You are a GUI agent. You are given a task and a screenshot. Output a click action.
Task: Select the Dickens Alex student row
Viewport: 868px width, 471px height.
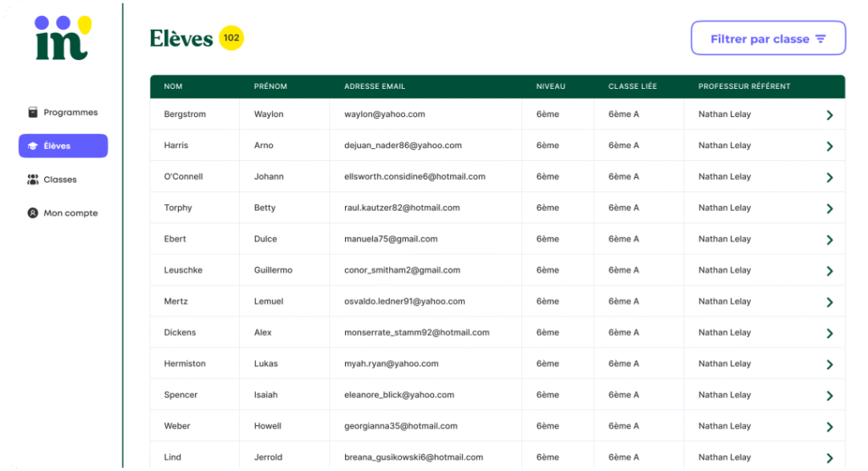click(x=424, y=333)
